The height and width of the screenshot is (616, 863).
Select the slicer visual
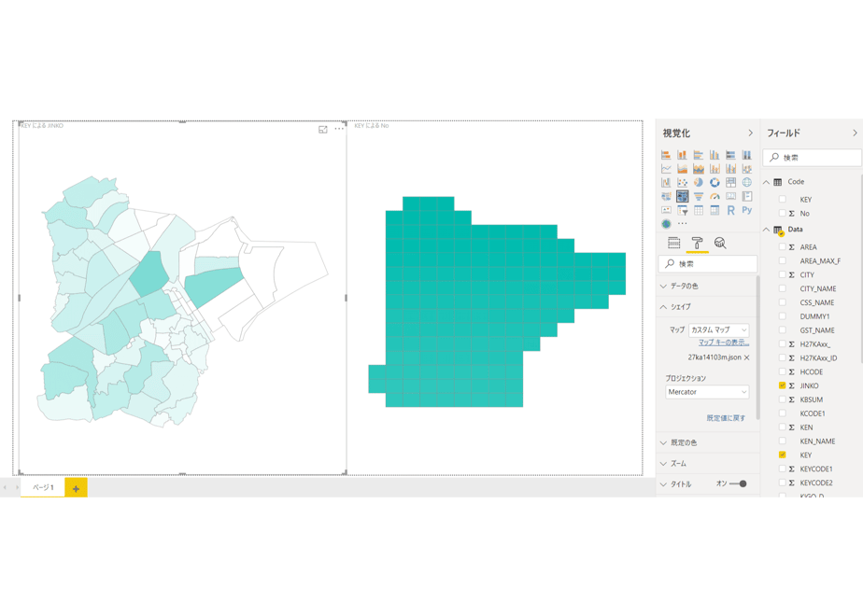682,210
